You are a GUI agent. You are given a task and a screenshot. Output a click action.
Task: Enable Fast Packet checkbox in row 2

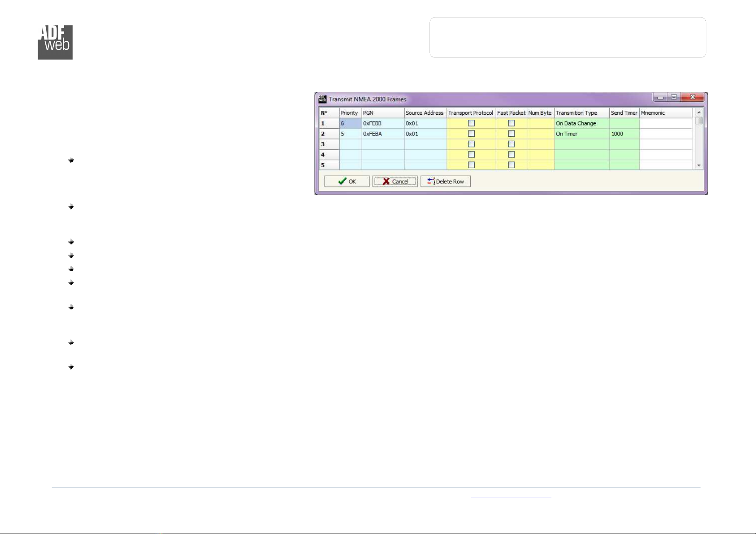(x=511, y=134)
